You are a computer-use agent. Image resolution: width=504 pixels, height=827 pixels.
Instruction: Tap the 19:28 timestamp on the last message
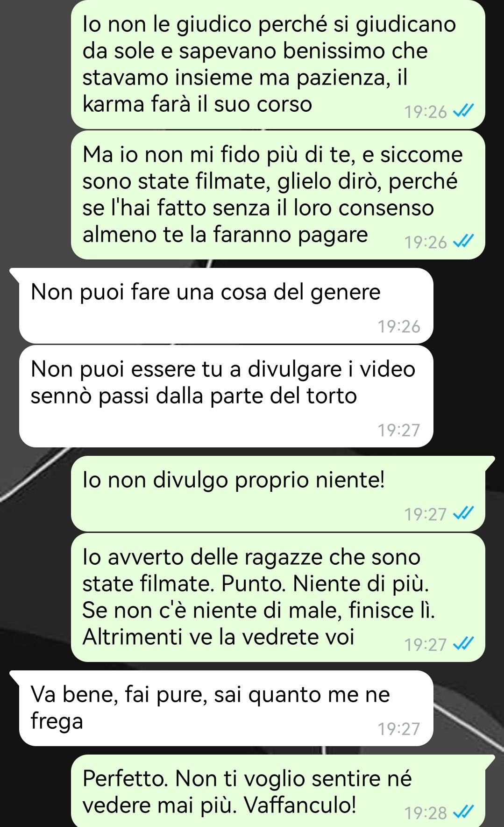tap(426, 813)
